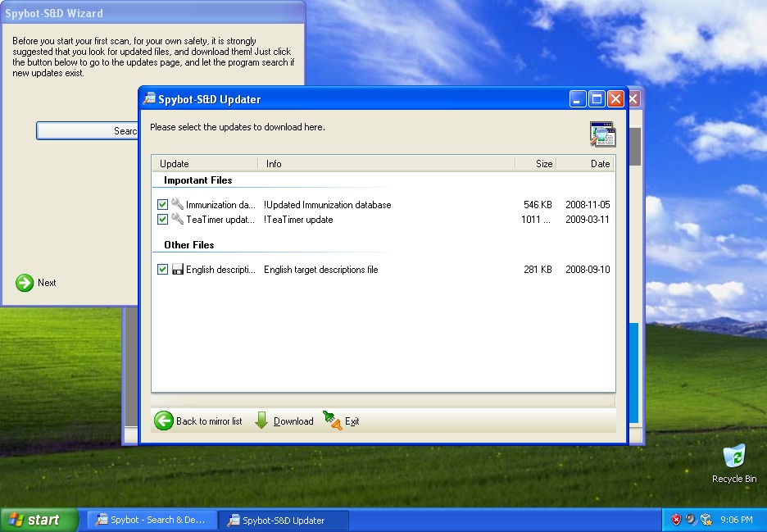Image resolution: width=767 pixels, height=532 pixels.
Task: Switch to Spybot - Search & Destroy taskbar button
Action: [x=152, y=520]
